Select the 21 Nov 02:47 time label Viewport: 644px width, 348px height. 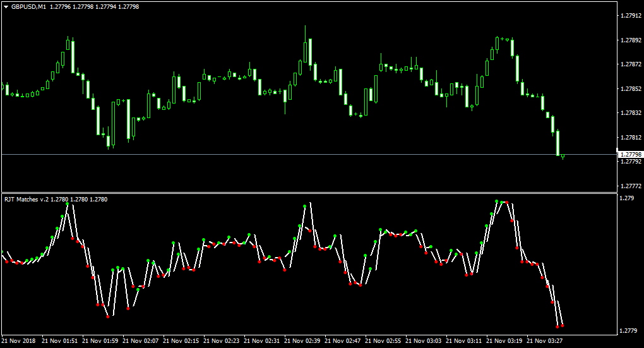[x=343, y=340]
